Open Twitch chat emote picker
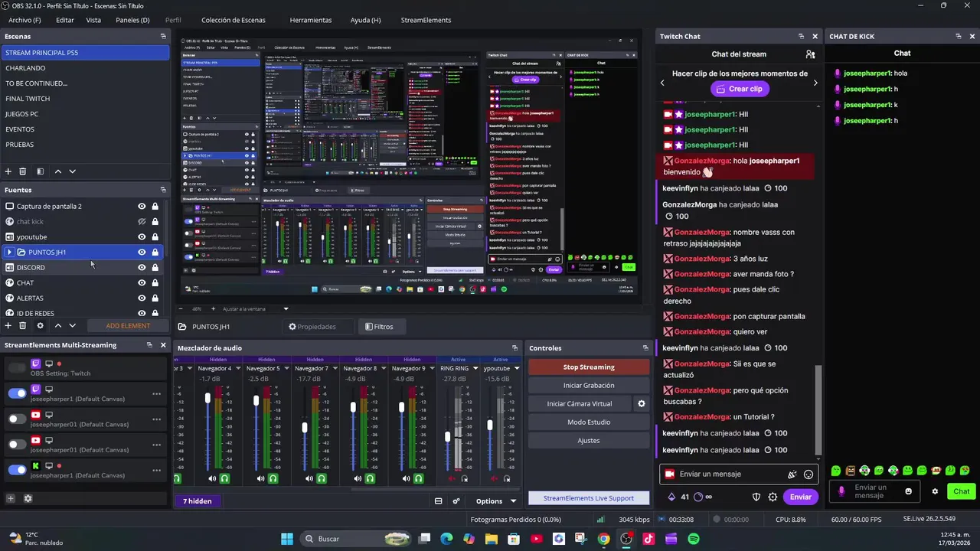Viewport: 980px width, 551px height. pos(808,474)
